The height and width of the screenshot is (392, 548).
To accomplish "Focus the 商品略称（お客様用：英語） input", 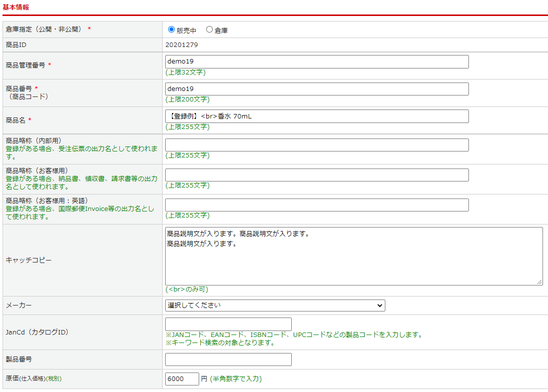I will point(317,205).
